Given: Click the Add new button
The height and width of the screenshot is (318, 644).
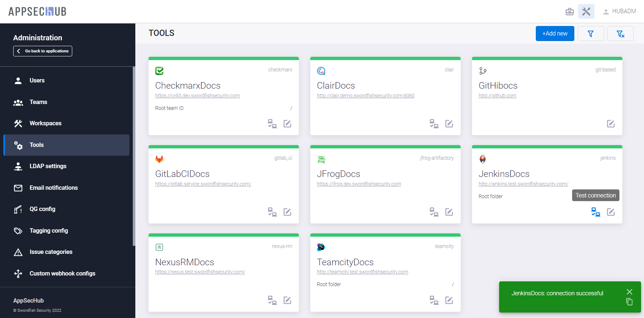Looking at the screenshot, I should coord(555,34).
